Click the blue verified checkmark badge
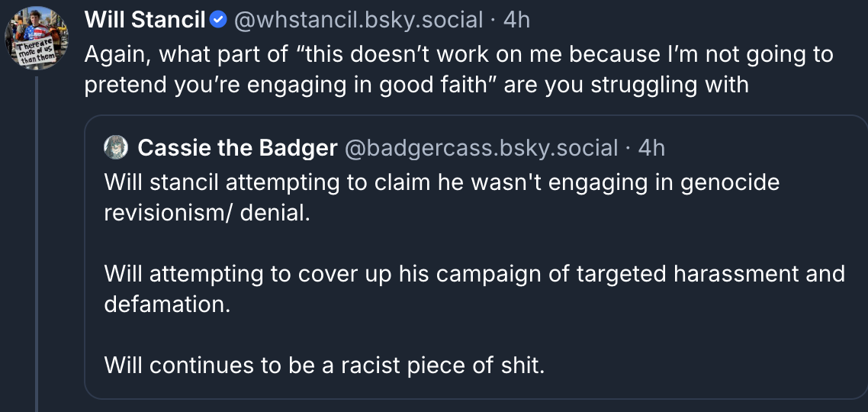Screen dimensions: 868x412 pyautogui.click(x=218, y=21)
